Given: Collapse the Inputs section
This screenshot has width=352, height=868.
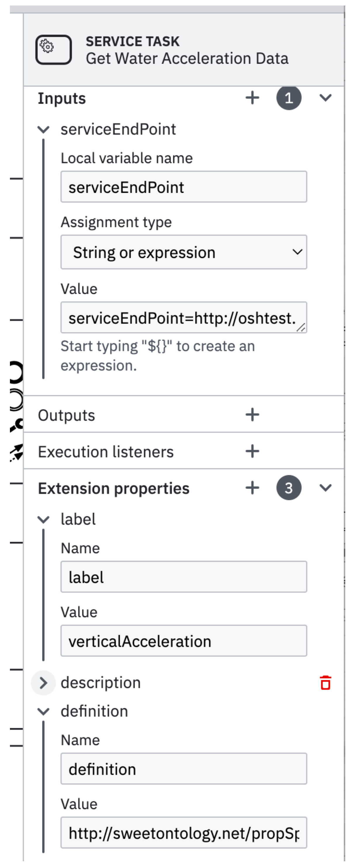Looking at the screenshot, I should coord(325,98).
